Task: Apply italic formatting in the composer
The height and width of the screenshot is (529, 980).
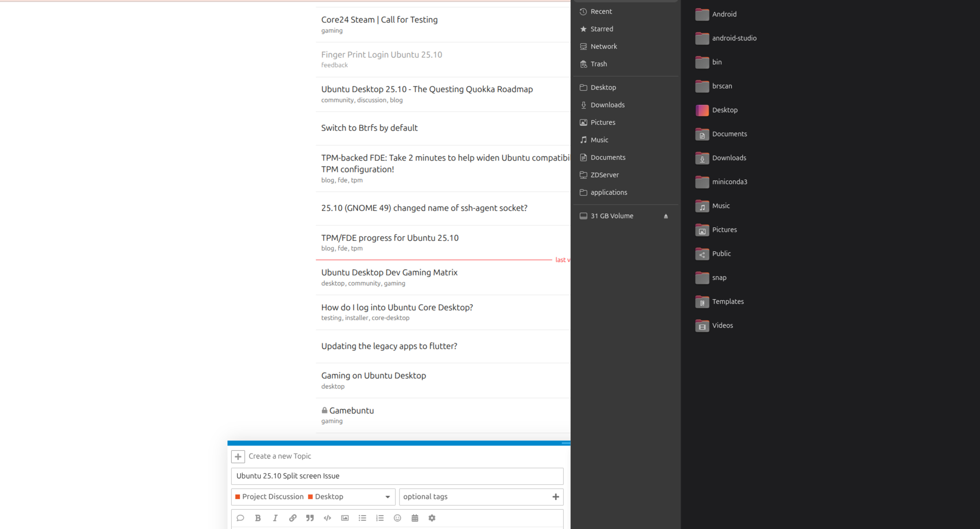Action: coord(275,518)
